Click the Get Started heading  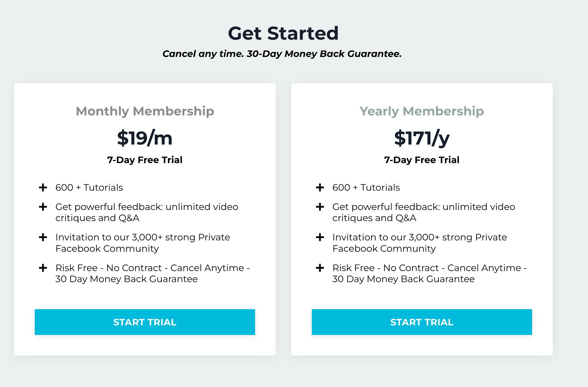coord(283,33)
